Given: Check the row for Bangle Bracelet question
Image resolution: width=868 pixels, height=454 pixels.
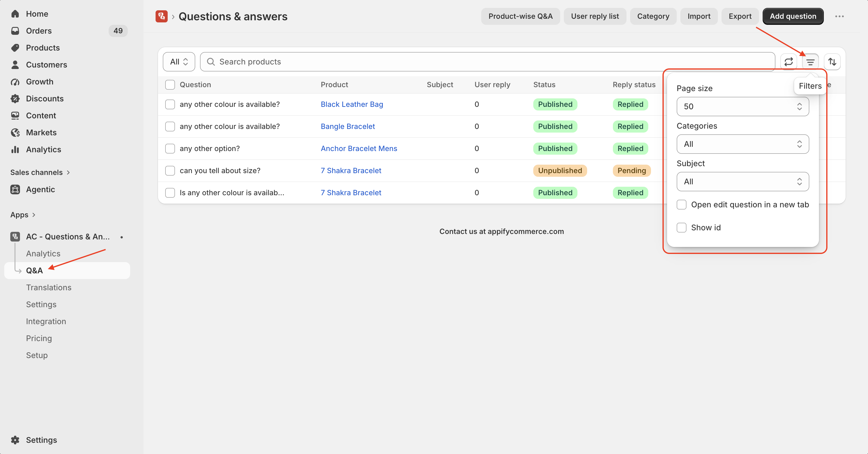Looking at the screenshot, I should [x=170, y=127].
